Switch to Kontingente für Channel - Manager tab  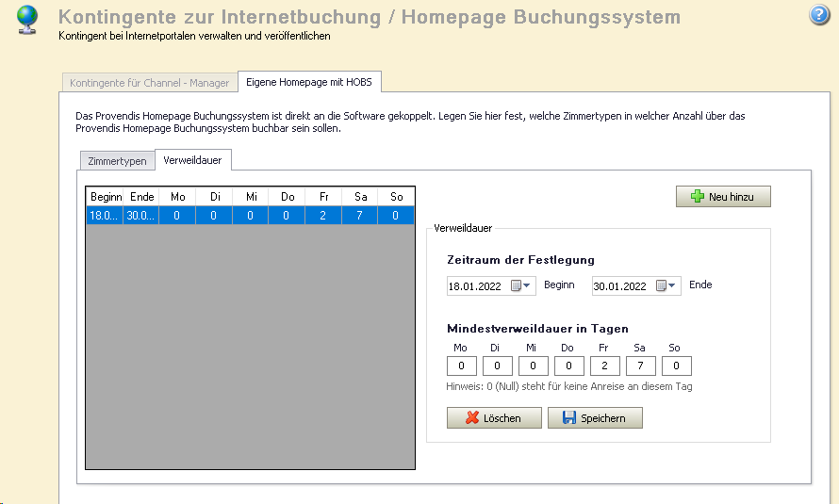[x=149, y=83]
